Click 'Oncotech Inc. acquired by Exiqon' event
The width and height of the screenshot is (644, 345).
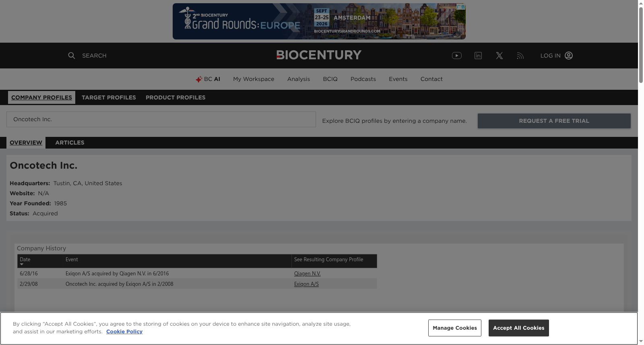[x=120, y=284]
